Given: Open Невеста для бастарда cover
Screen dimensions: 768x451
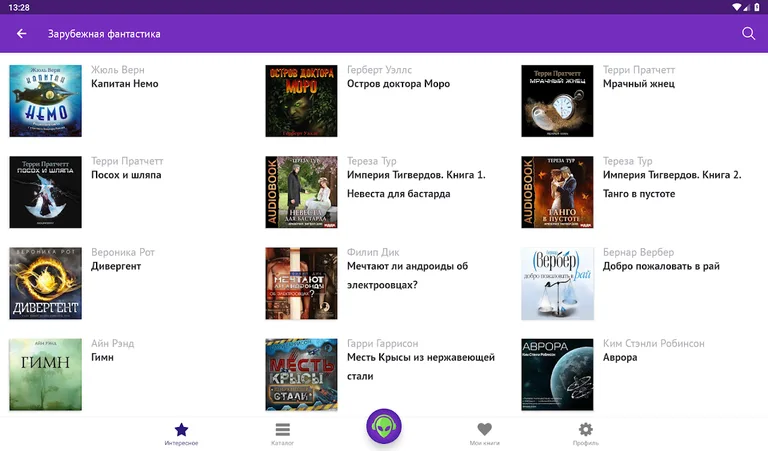Looking at the screenshot, I should pyautogui.click(x=301, y=192).
